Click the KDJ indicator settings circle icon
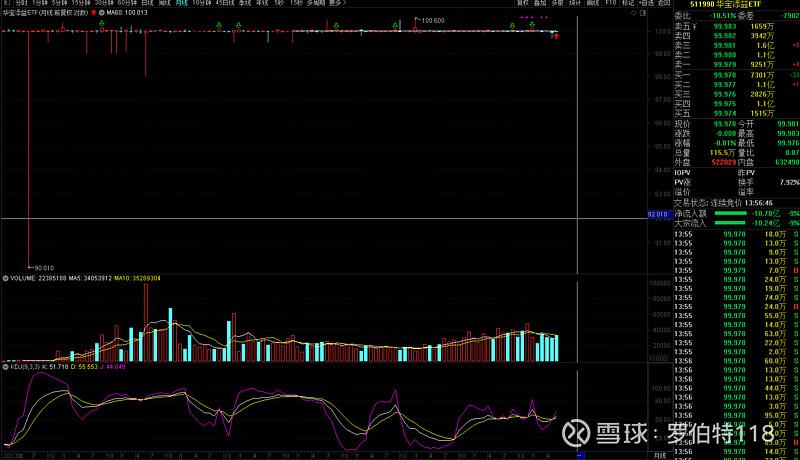The width and height of the screenshot is (800, 460). pyautogui.click(x=4, y=367)
